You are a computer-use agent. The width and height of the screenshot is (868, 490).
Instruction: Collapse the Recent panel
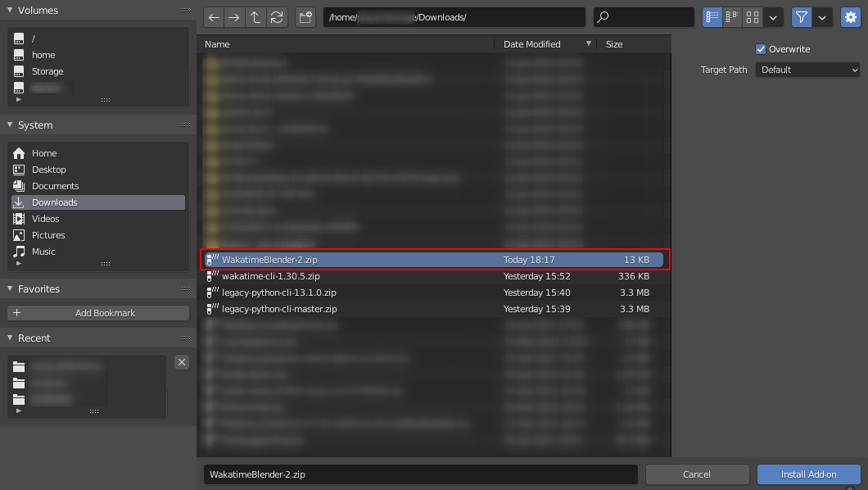(10, 338)
